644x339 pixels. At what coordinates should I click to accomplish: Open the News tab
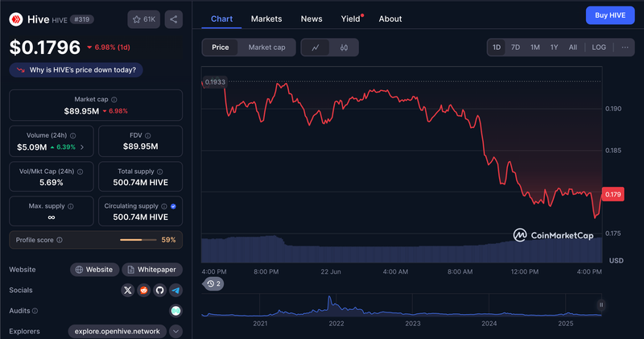(x=312, y=19)
